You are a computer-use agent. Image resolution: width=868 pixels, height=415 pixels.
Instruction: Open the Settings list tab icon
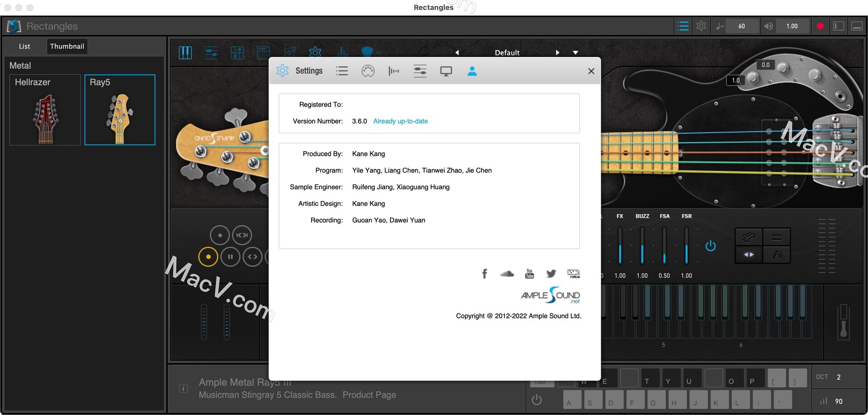[x=342, y=71]
